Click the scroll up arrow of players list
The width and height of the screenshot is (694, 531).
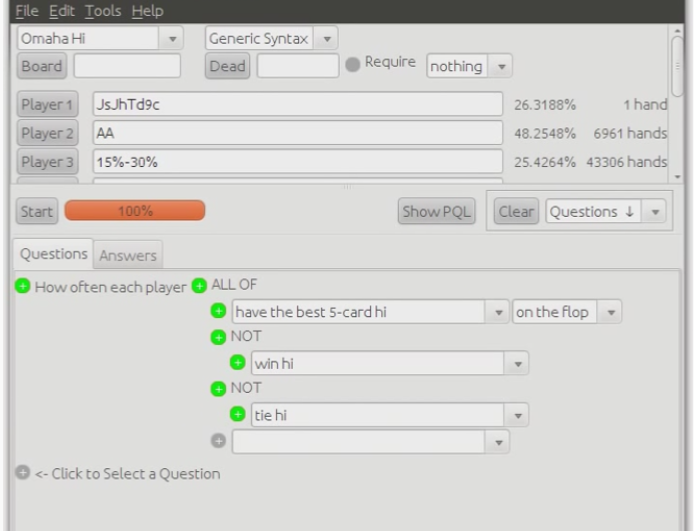677,31
